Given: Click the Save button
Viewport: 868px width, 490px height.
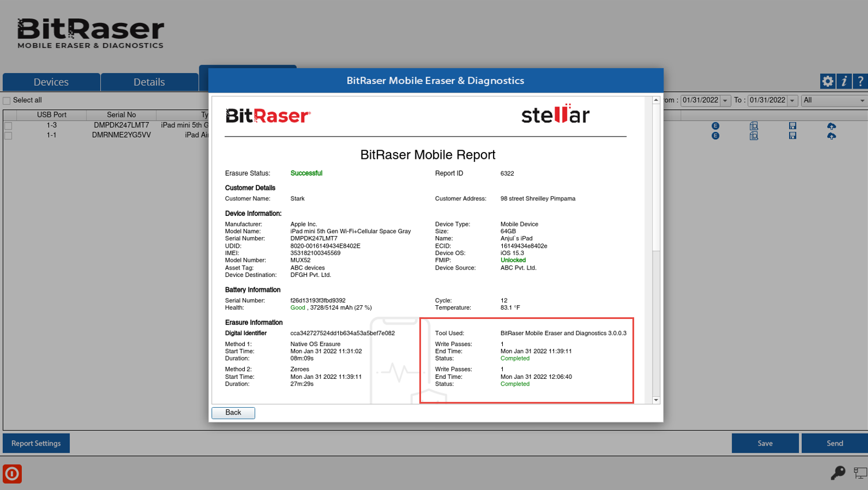Looking at the screenshot, I should (765, 443).
